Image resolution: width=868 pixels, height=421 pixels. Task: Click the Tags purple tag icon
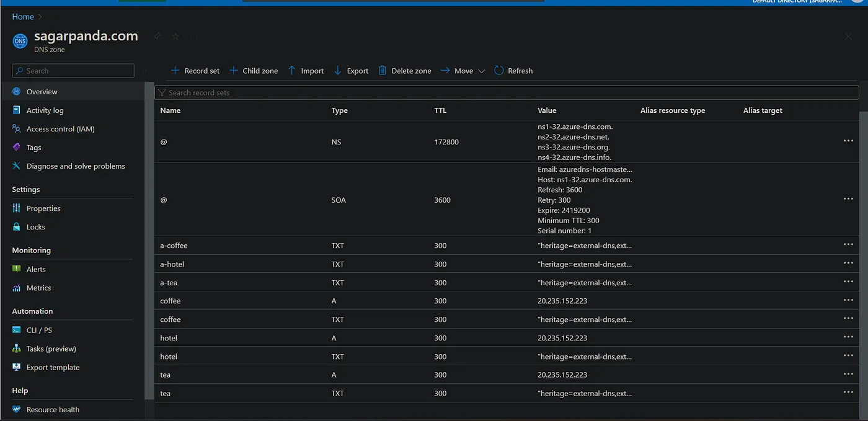[17, 148]
